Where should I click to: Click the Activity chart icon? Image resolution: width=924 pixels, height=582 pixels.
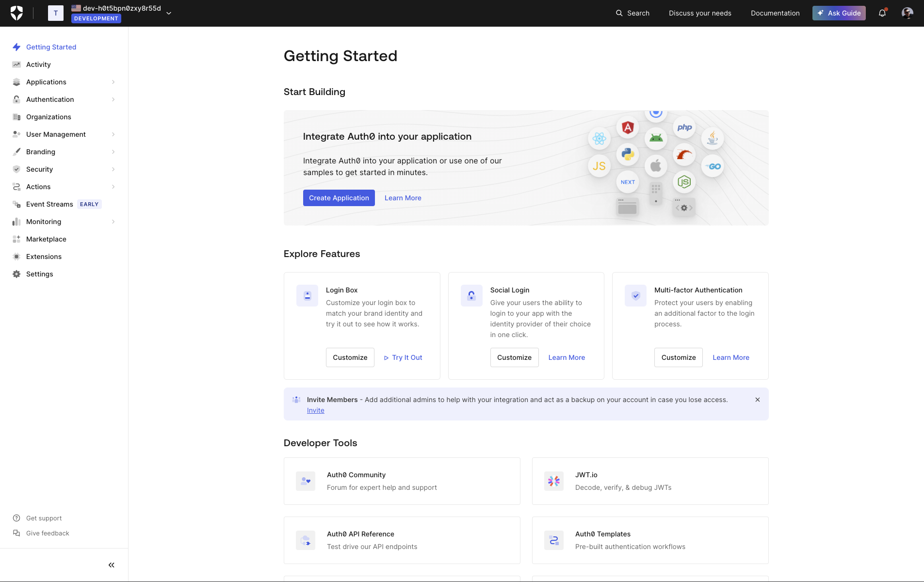click(x=16, y=65)
